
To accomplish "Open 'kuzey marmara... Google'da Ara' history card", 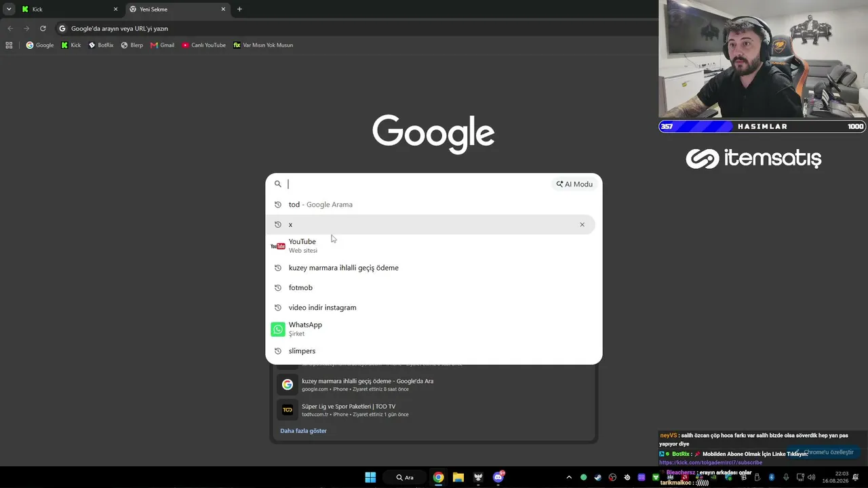I will point(434,384).
